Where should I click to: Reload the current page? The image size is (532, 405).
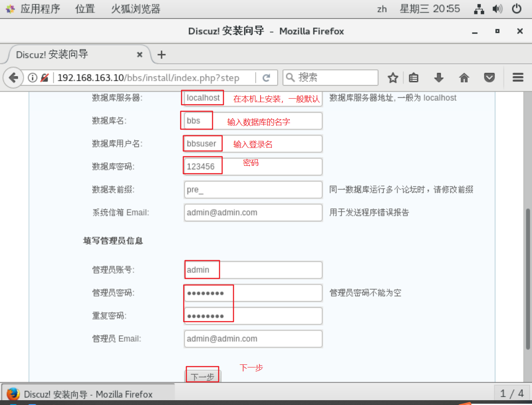click(x=266, y=78)
